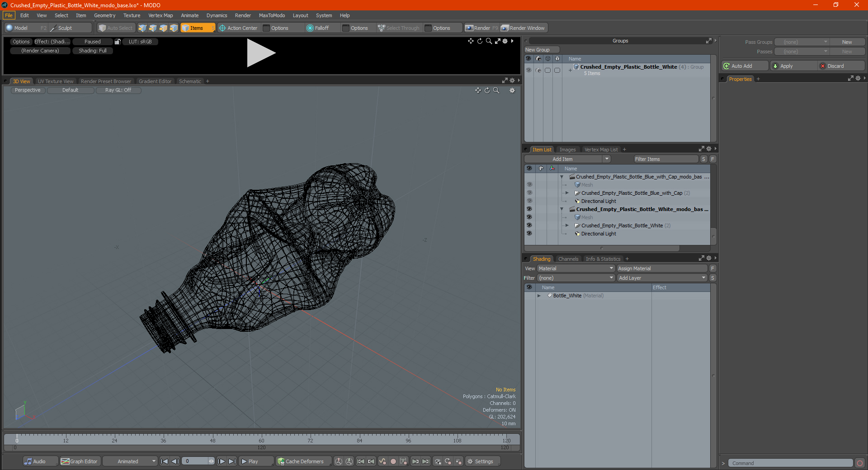The width and height of the screenshot is (868, 470).
Task: Start preview render with large play icon
Action: pyautogui.click(x=261, y=53)
